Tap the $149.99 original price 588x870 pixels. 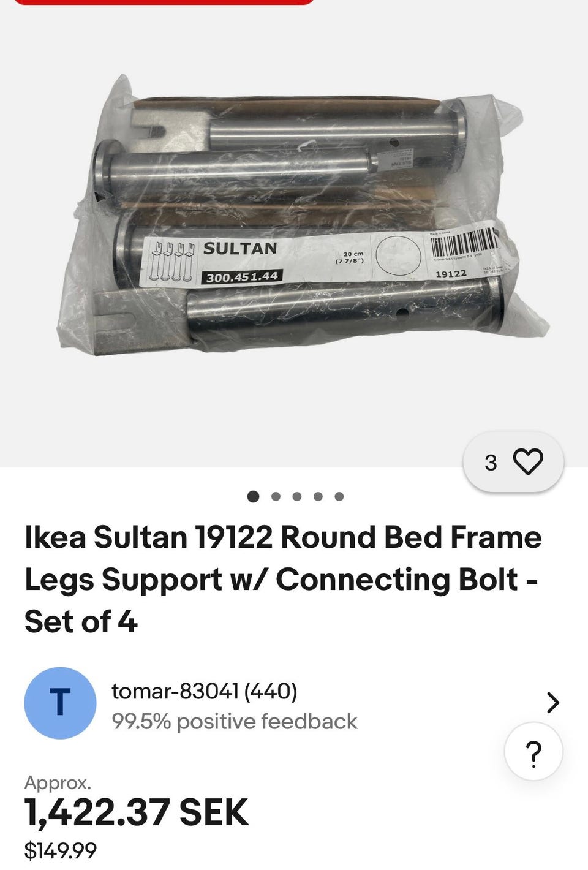pos(61,850)
